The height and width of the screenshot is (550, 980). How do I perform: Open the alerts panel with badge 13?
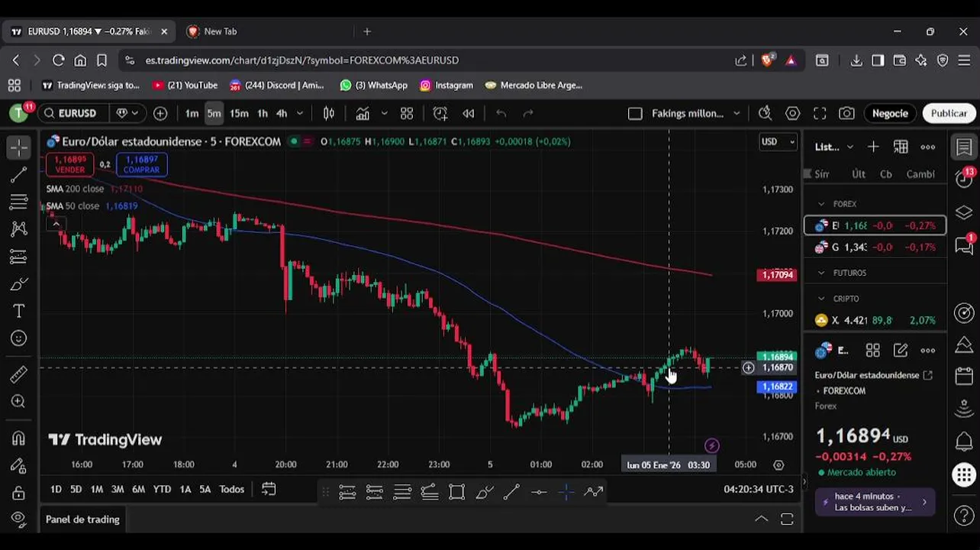pos(965,177)
